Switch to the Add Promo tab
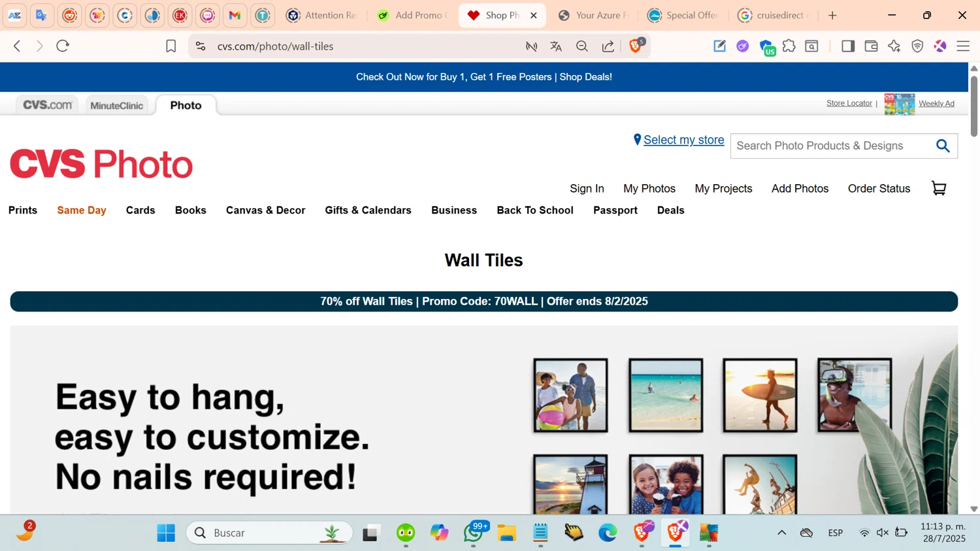The image size is (980, 551). click(413, 15)
